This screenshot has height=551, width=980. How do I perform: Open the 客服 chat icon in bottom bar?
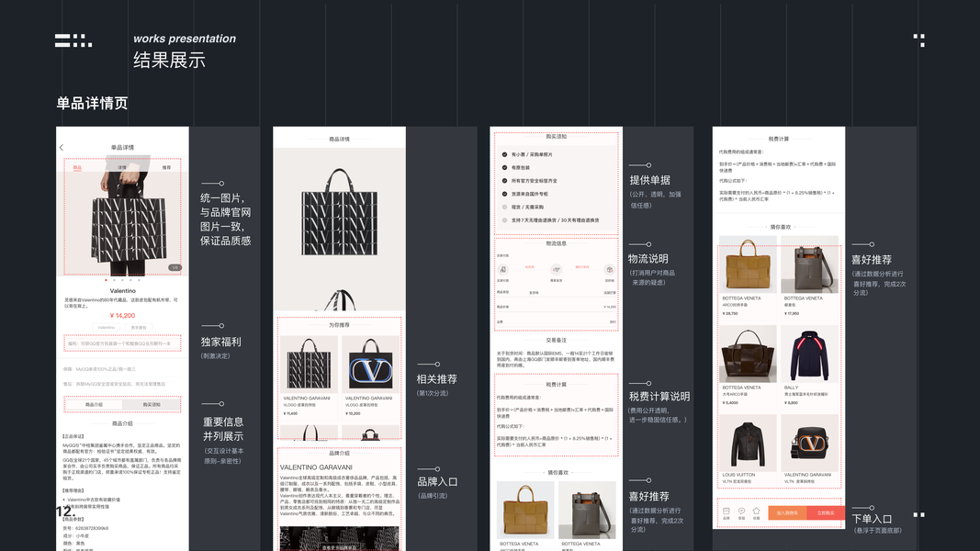click(x=742, y=513)
